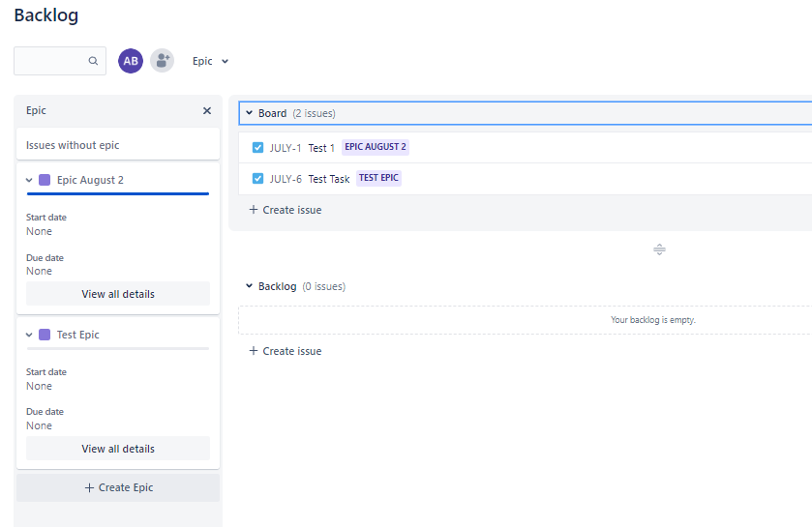Viewport: 812px width, 527px height.
Task: Click Your backlog is empty message
Action: (x=653, y=320)
